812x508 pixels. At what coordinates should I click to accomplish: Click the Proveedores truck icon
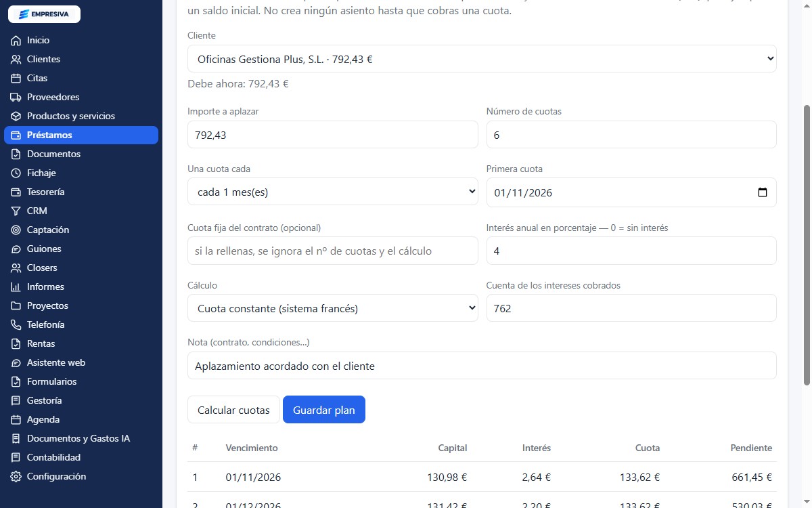click(16, 98)
